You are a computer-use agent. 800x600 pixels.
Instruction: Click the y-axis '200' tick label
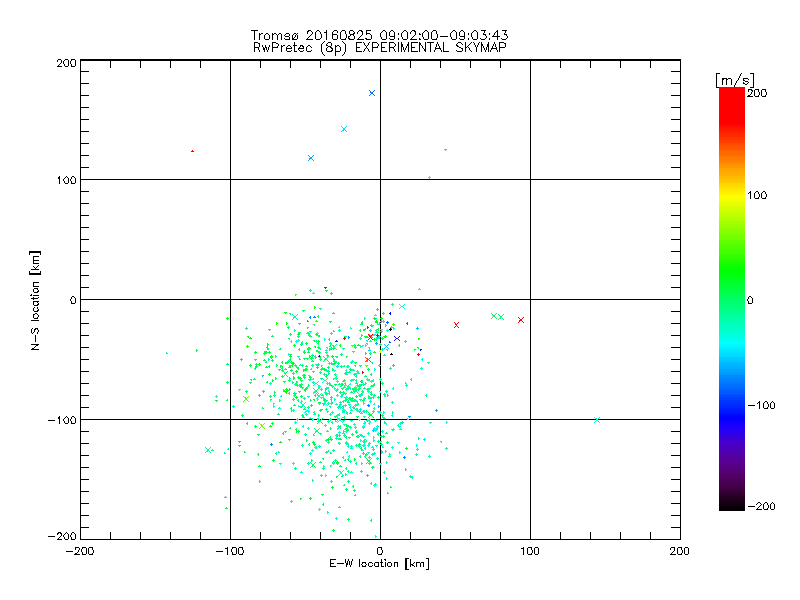click(66, 63)
